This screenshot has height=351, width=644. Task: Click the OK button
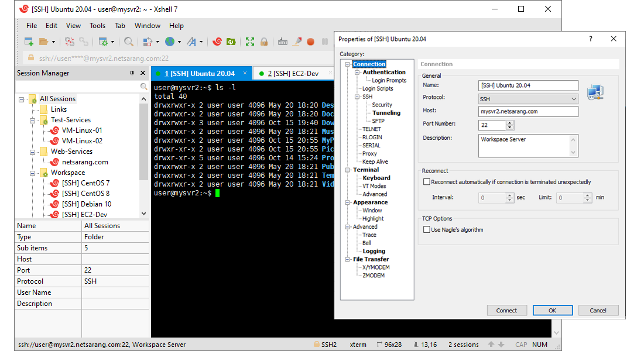[x=553, y=311]
